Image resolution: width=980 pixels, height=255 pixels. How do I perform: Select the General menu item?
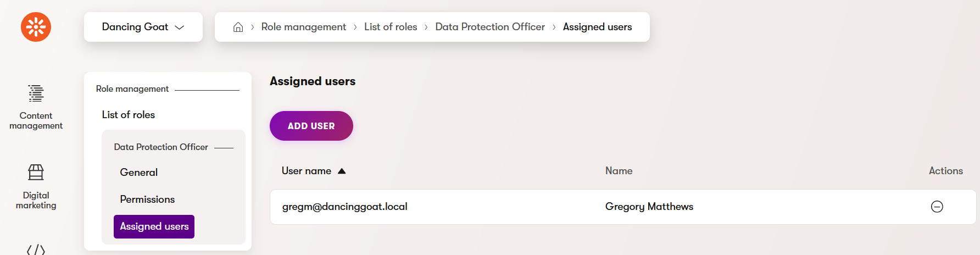(x=138, y=173)
